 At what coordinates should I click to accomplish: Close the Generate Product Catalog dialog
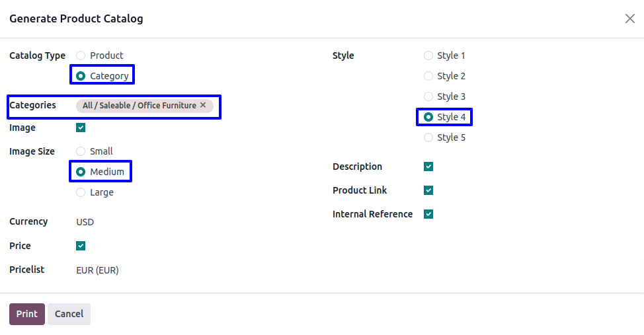point(629,19)
